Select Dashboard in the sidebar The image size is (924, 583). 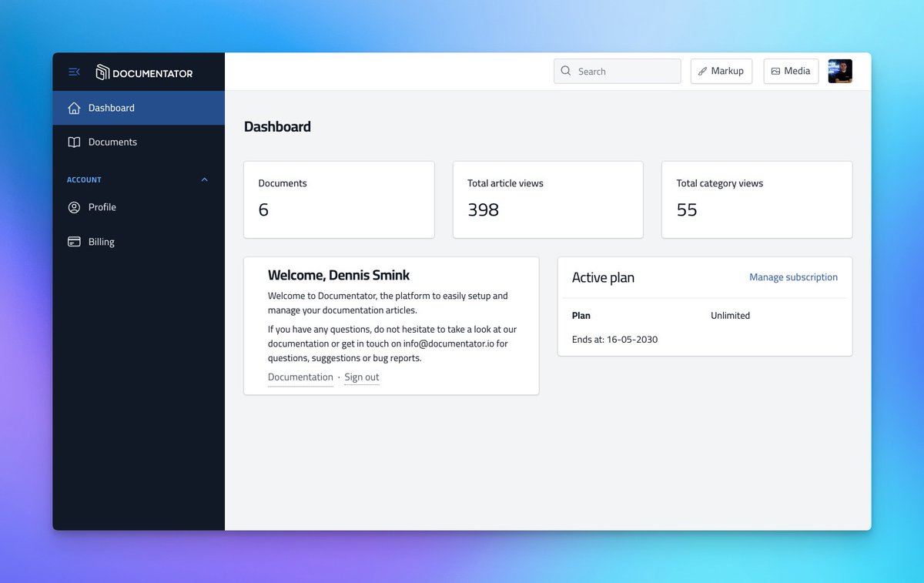click(x=111, y=108)
